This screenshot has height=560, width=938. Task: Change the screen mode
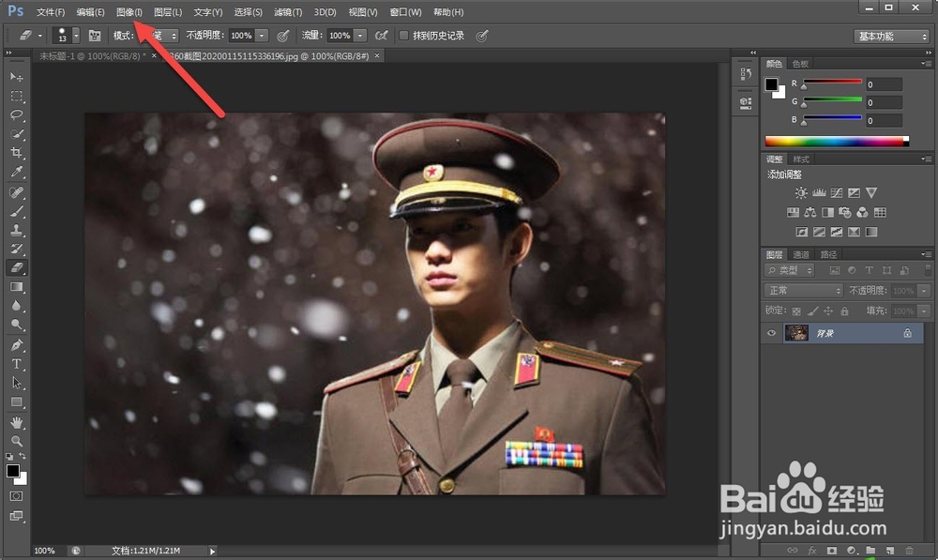point(16,516)
